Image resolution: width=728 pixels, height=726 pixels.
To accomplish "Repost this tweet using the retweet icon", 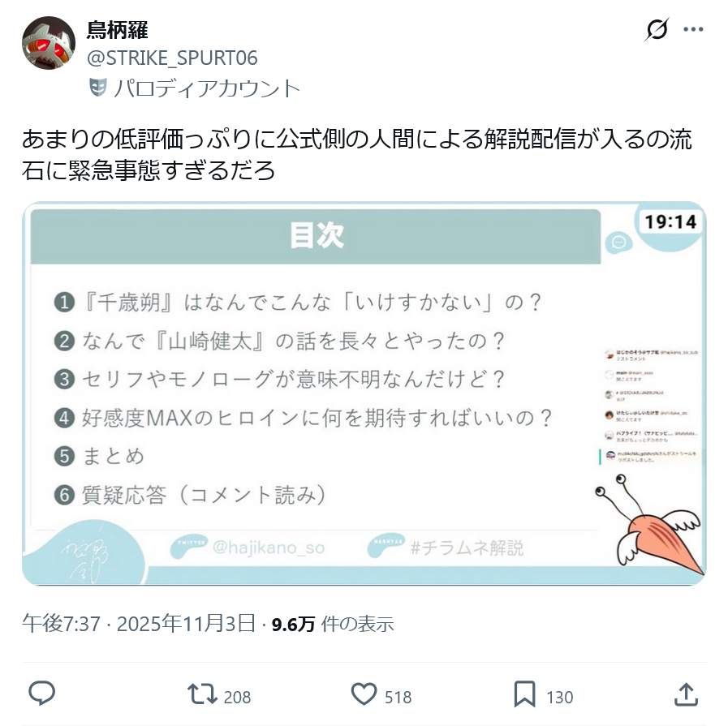I will [x=202, y=694].
